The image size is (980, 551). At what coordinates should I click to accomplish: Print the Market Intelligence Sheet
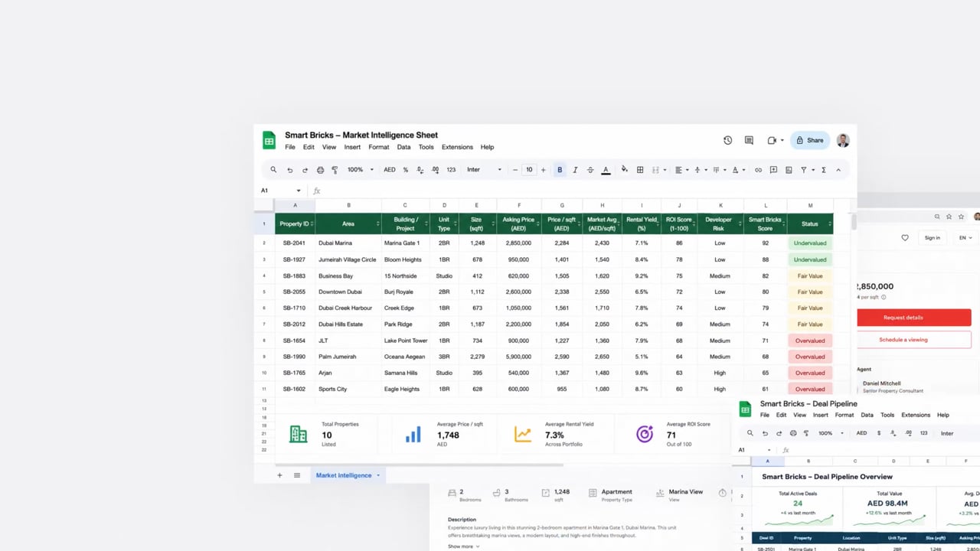[320, 170]
